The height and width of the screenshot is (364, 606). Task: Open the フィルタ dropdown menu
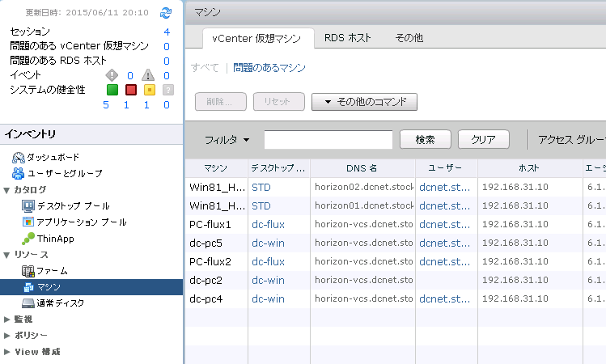pos(227,140)
